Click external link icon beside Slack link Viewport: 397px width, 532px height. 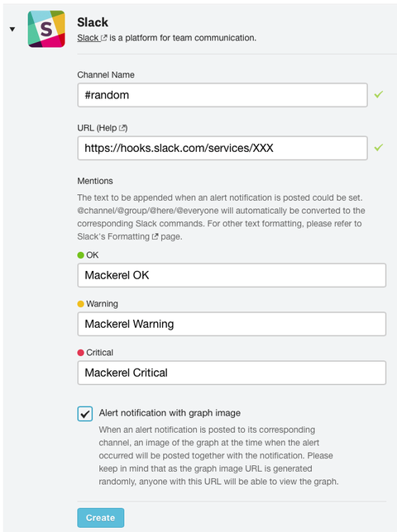pyautogui.click(x=104, y=38)
